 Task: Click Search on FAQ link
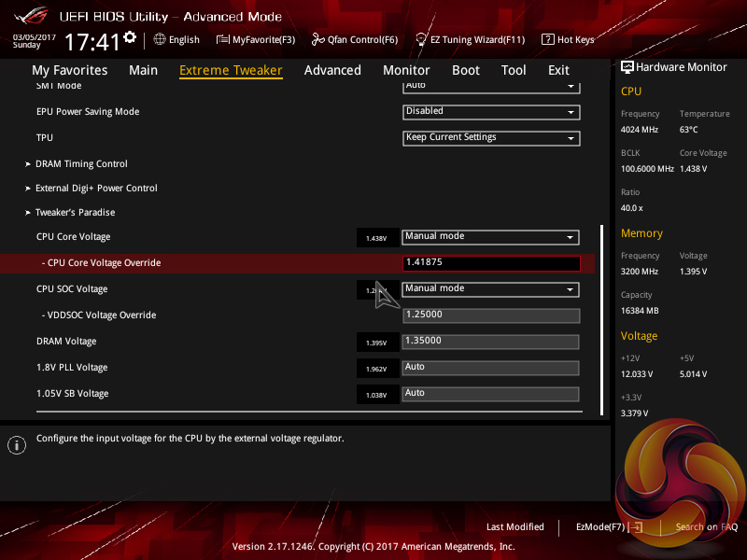click(x=707, y=527)
